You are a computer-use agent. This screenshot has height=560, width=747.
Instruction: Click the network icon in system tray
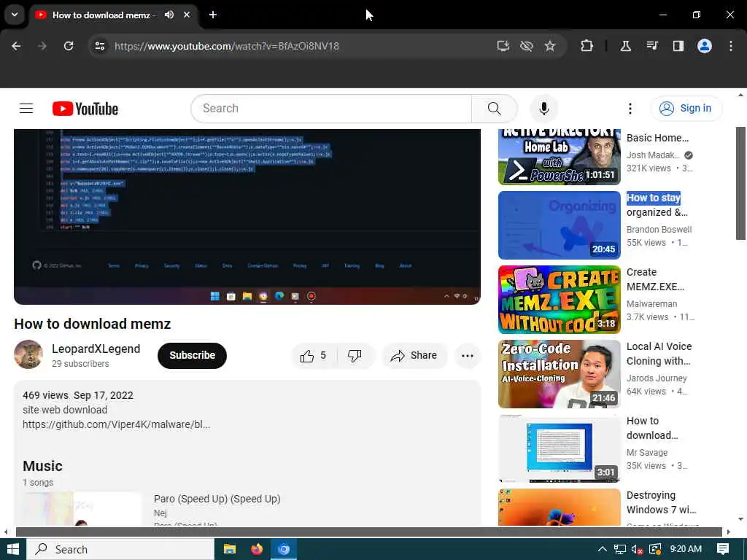pos(620,549)
